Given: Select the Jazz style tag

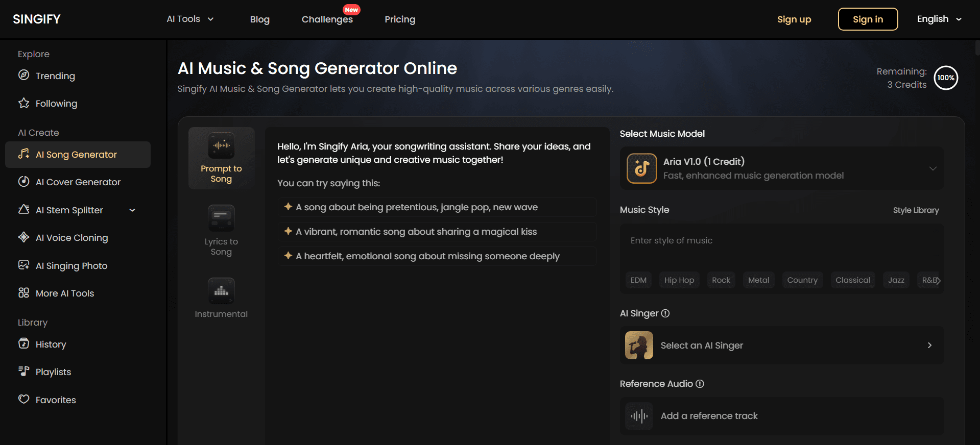Looking at the screenshot, I should (x=896, y=280).
